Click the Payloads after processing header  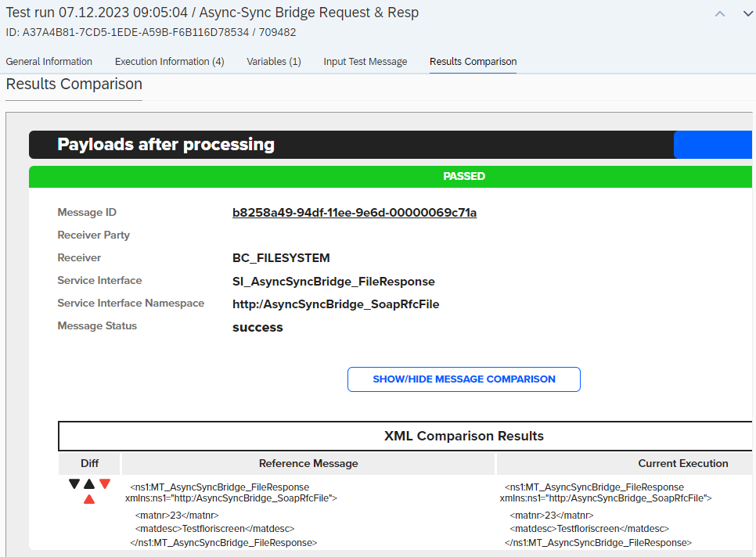pos(166,145)
